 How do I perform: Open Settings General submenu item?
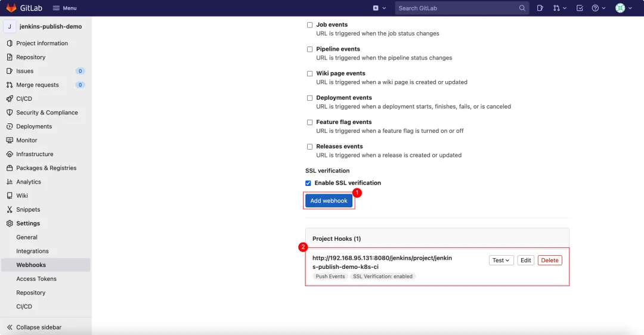27,237
